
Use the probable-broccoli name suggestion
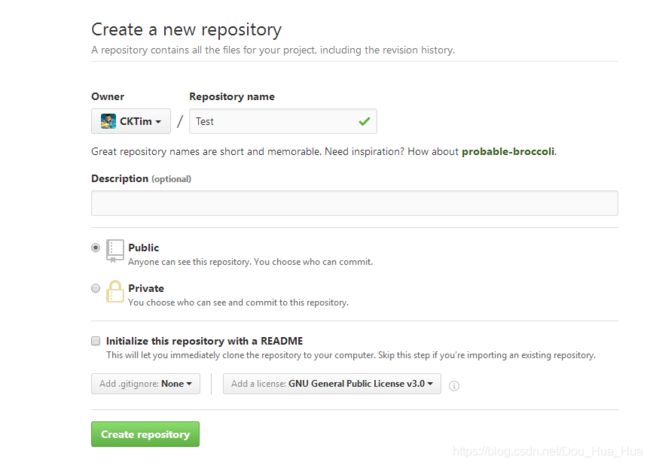(508, 151)
